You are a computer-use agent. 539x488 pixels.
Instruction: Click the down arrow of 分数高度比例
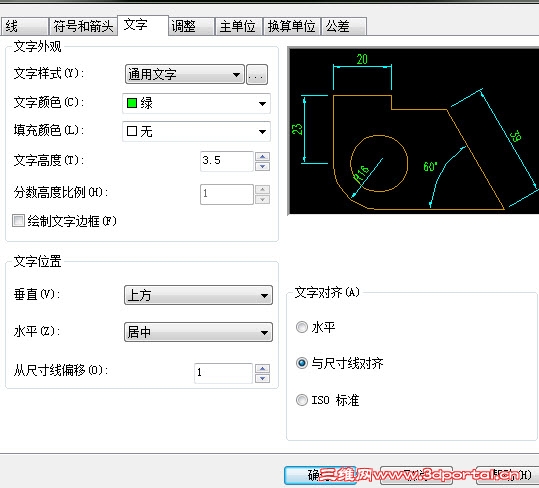pyautogui.click(x=263, y=199)
